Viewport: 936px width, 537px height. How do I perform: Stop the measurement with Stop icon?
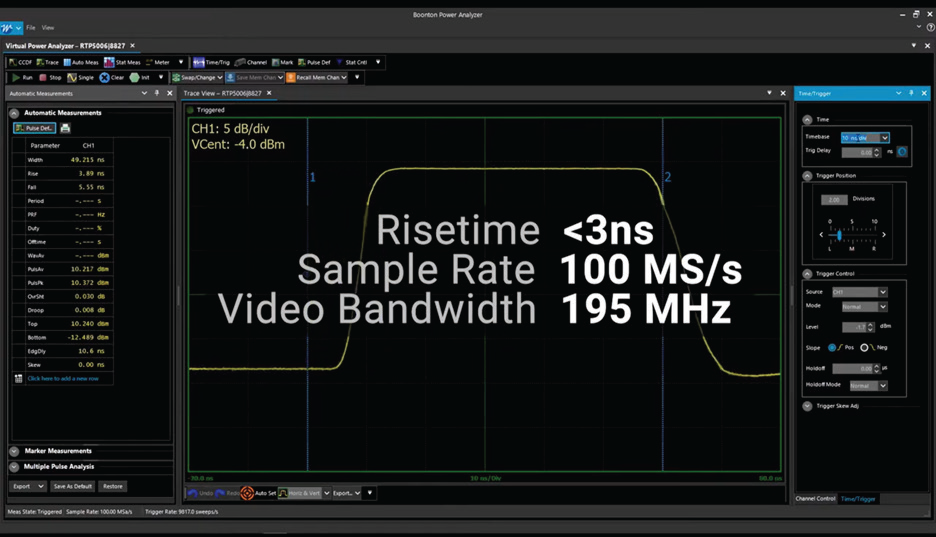[x=43, y=77]
